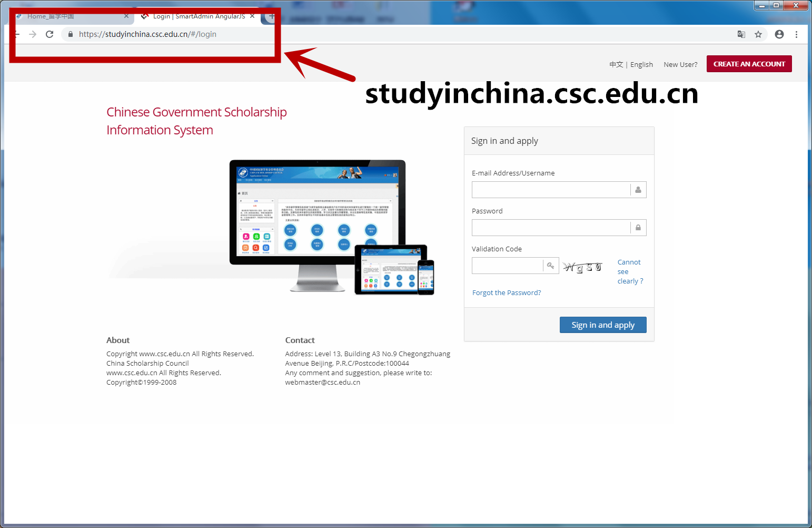Click the CREATE AN ACCOUNT button
Screen dimensions: 812x528
coord(749,64)
